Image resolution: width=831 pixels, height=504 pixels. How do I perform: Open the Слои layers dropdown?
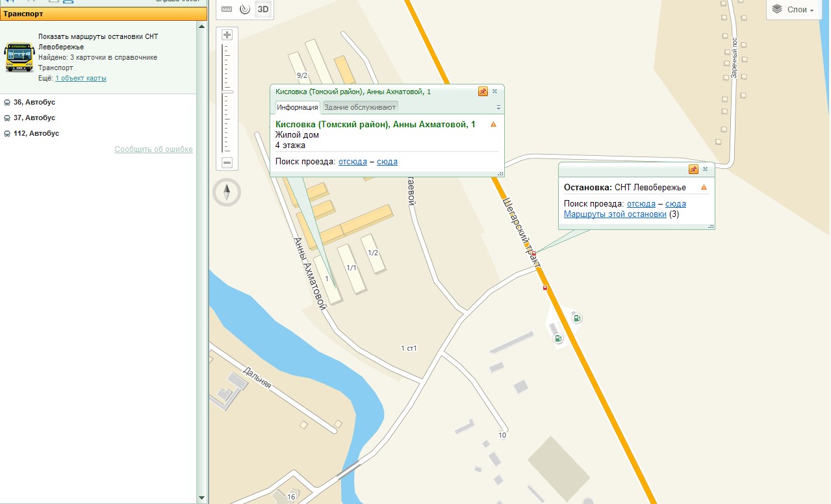coord(793,10)
